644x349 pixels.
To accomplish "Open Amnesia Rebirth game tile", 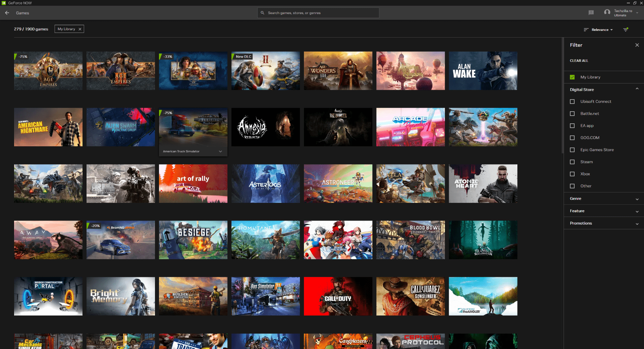I will [266, 127].
